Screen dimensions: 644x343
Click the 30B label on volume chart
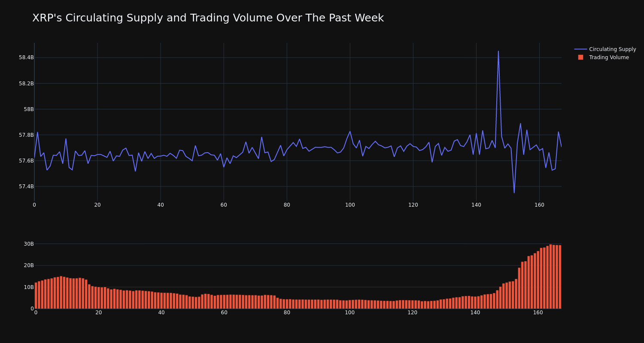pyautogui.click(x=29, y=244)
